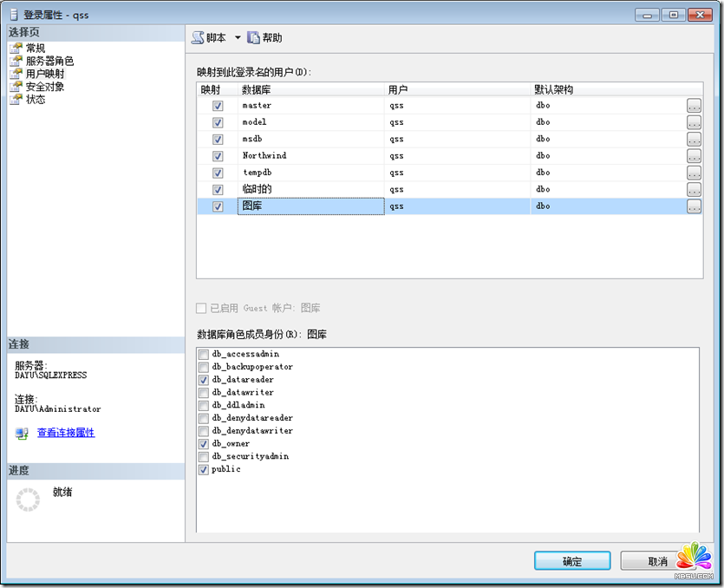This screenshot has height=588, width=724.
Task: Click the 取消 button
Action: 657,561
